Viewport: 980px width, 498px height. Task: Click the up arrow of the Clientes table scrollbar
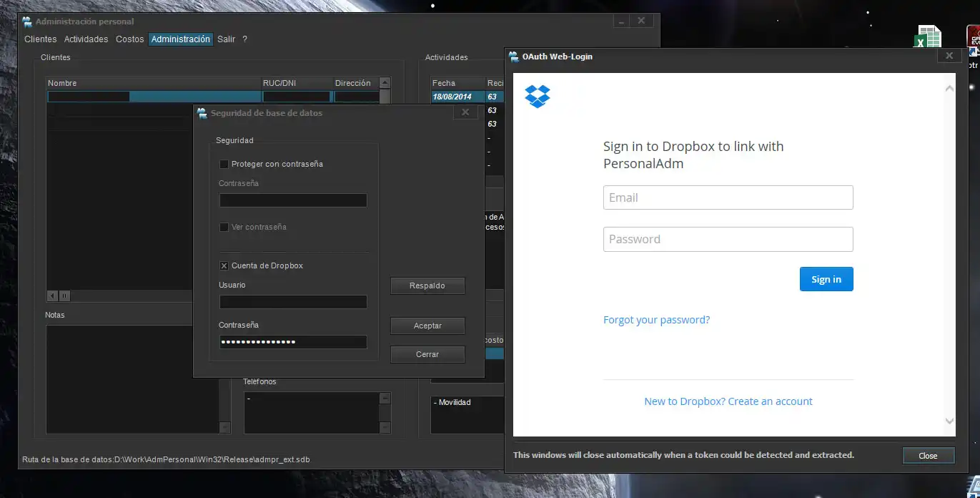[x=385, y=83]
